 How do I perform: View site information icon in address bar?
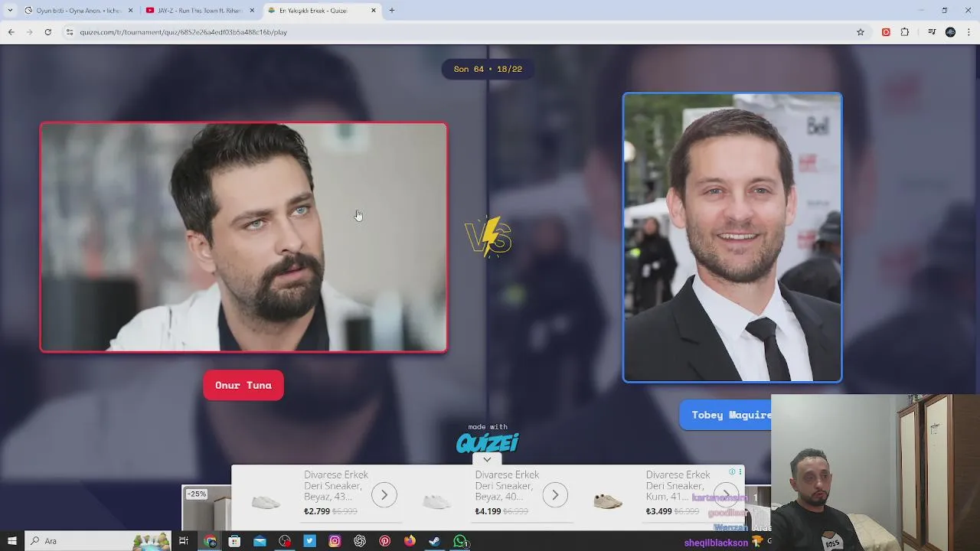70,32
